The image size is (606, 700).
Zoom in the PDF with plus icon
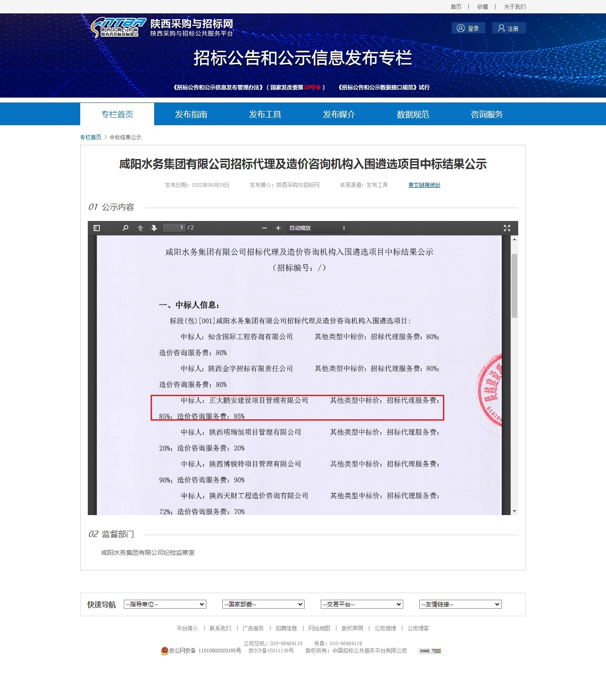(278, 228)
